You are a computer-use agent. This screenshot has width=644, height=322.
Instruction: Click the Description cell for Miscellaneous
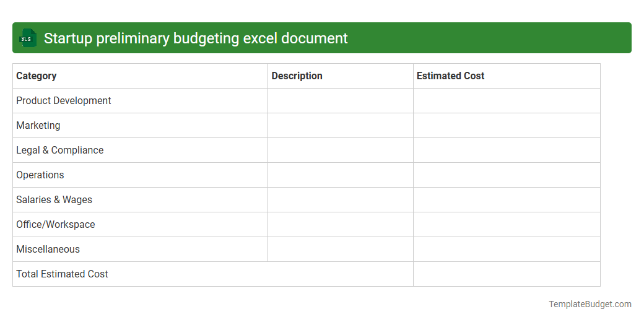(x=341, y=250)
